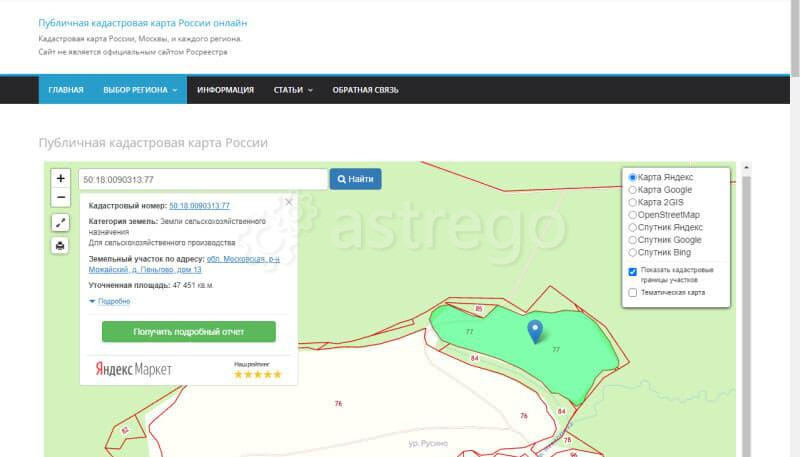Expand the Подробно details section

coord(110,301)
